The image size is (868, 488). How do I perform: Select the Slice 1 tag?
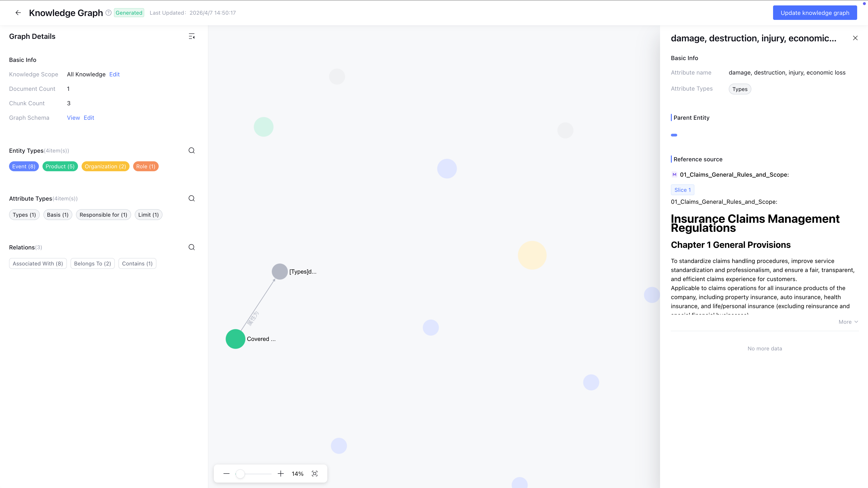click(x=682, y=190)
